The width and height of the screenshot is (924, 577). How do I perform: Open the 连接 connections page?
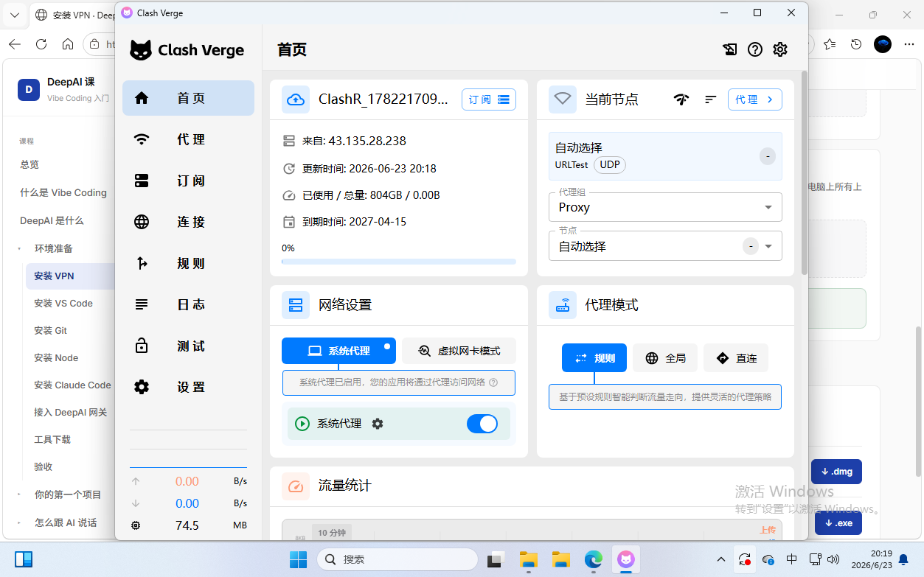pyautogui.click(x=188, y=222)
